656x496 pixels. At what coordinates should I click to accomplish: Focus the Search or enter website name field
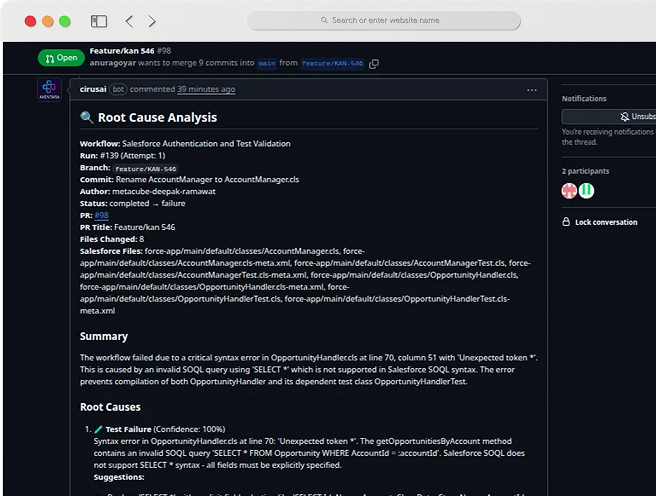(384, 20)
